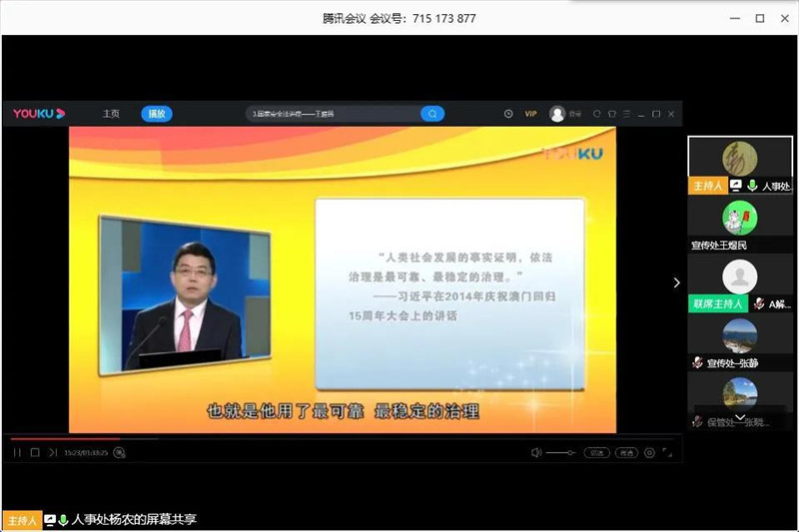
Task: Click the Youku user avatar icon
Action: pos(557,114)
